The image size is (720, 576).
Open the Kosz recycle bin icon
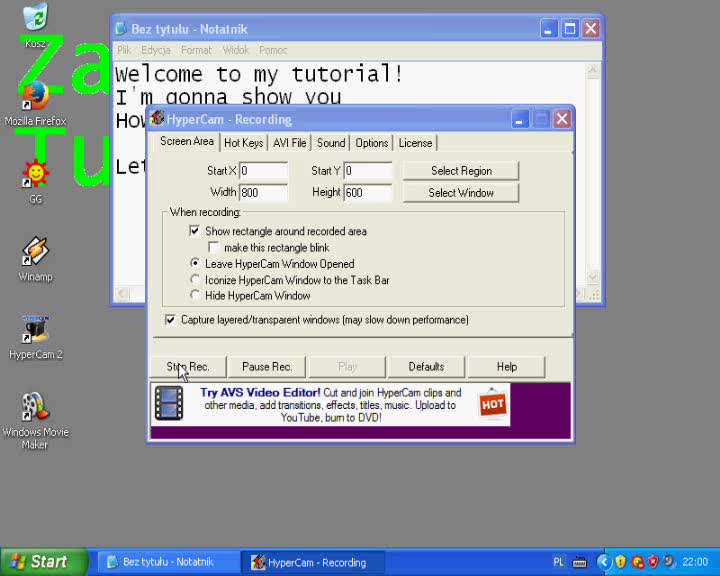(x=35, y=17)
